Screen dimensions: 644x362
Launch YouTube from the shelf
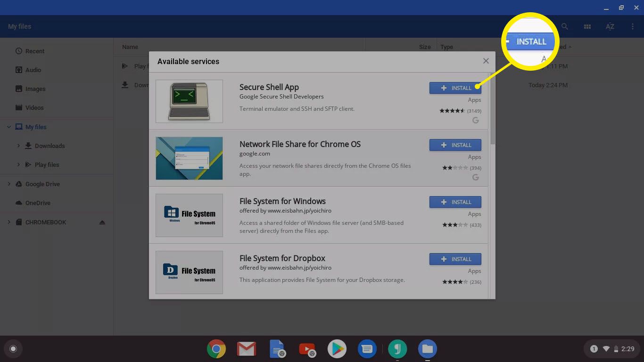pyautogui.click(x=307, y=349)
